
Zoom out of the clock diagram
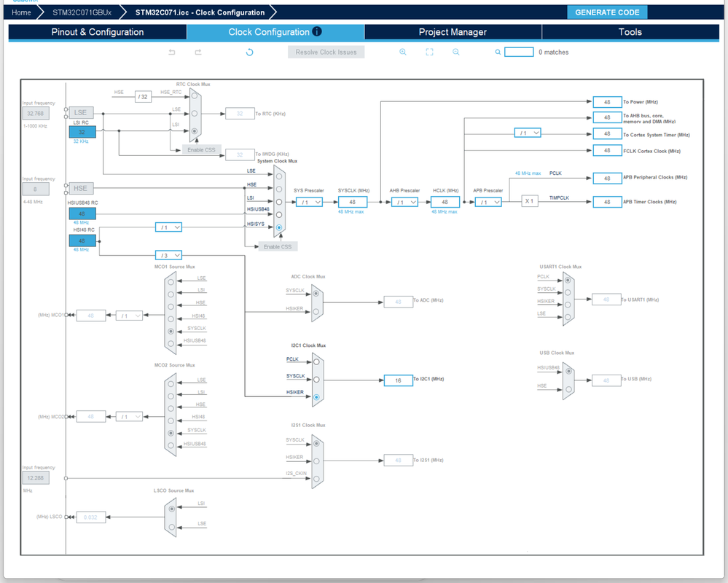[456, 52]
